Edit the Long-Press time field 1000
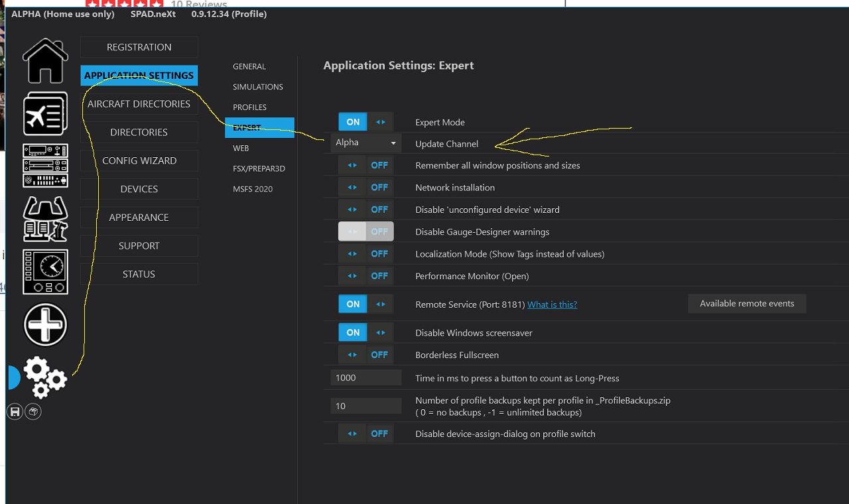The image size is (849, 504). click(x=366, y=378)
